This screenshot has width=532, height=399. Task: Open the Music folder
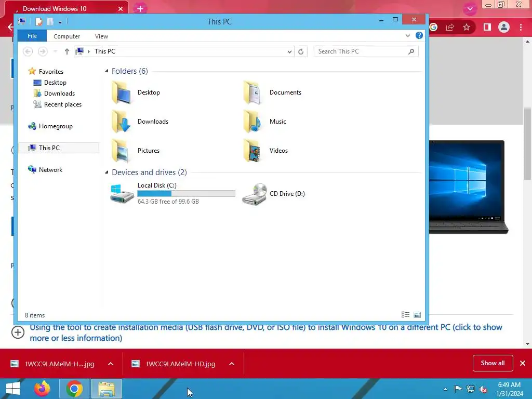tap(264, 122)
